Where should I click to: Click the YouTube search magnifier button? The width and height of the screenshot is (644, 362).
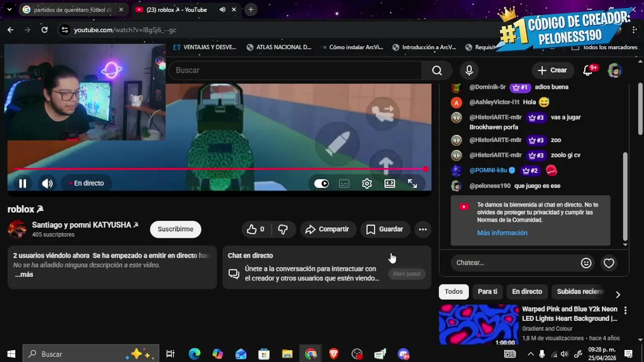[x=437, y=70]
